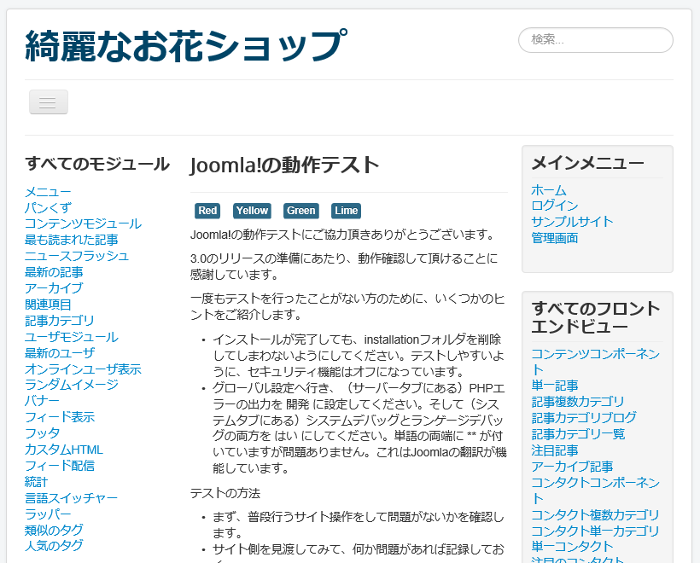Click the すべてのモジュール sidebar heading
The height and width of the screenshot is (563, 700).
click(x=97, y=163)
